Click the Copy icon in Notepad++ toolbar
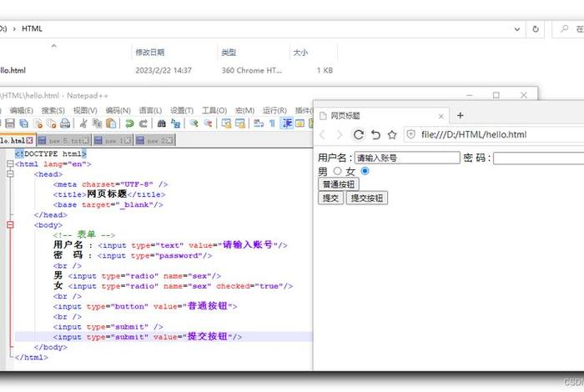584x392 pixels. [98, 123]
